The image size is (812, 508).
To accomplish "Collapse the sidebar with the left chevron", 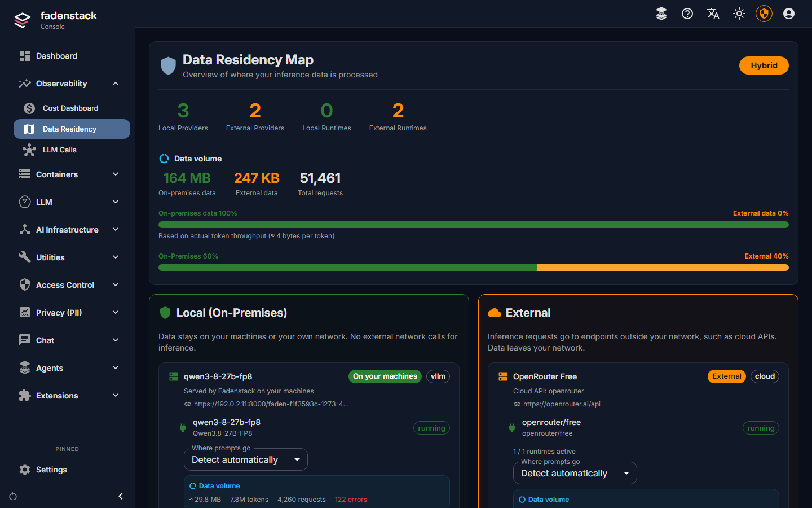I will pos(120,496).
